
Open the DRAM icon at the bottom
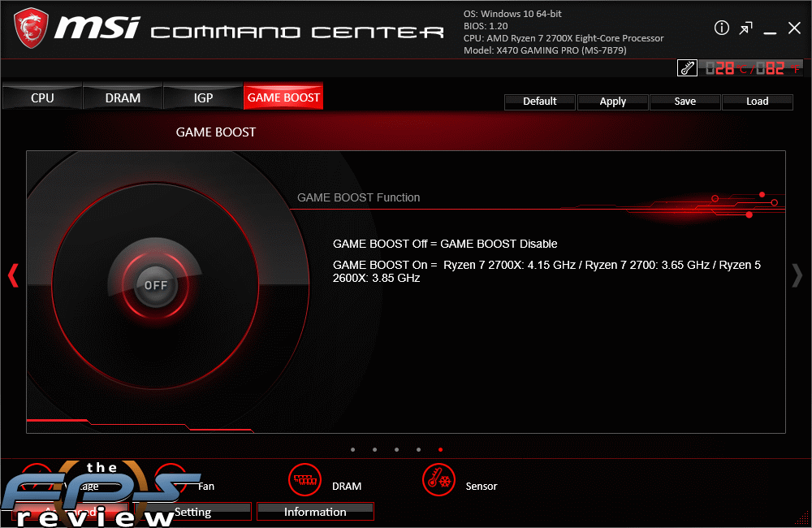(304, 479)
